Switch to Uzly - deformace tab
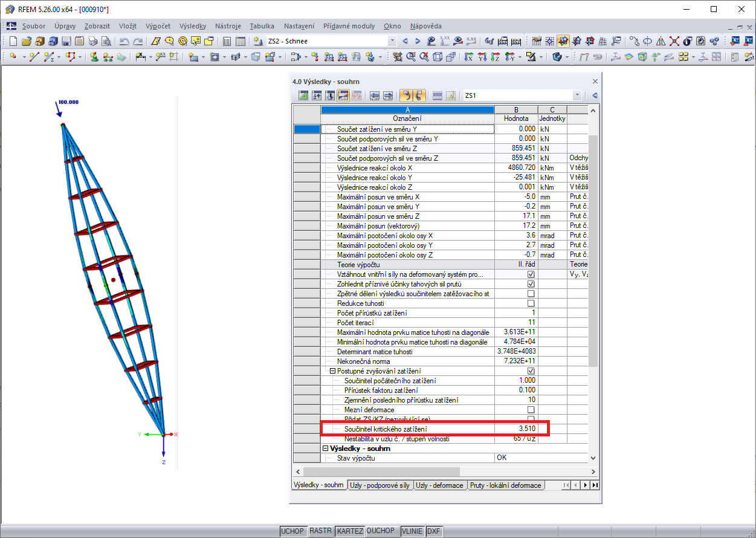The width and height of the screenshot is (756, 538). pyautogui.click(x=439, y=485)
